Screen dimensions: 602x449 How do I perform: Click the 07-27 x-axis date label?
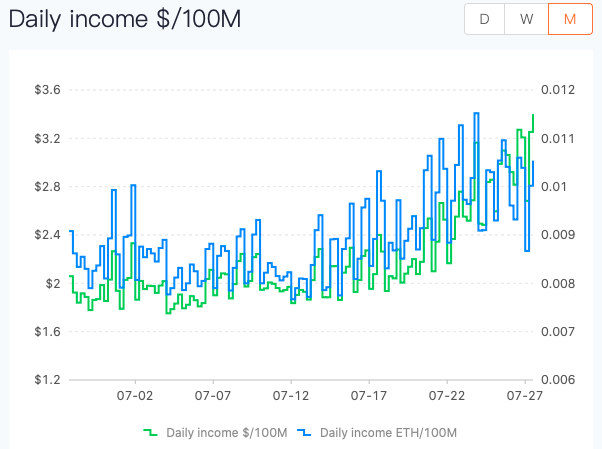(x=526, y=397)
